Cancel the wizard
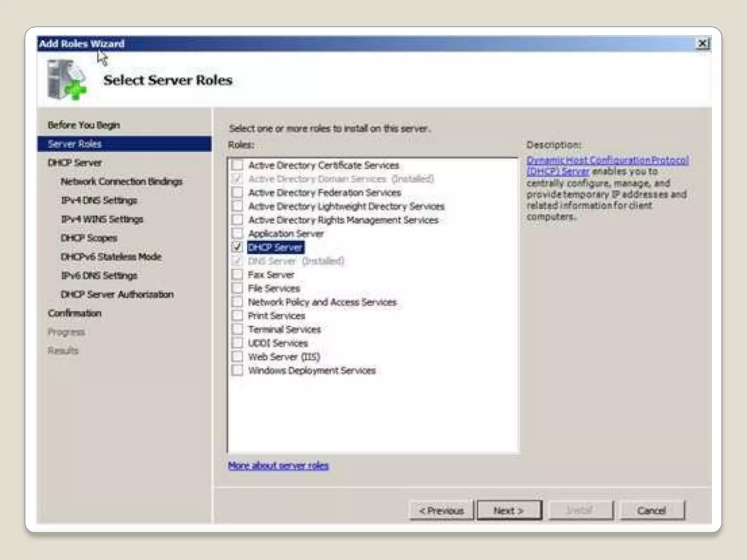Image resolution: width=747 pixels, height=560 pixels. point(652,510)
